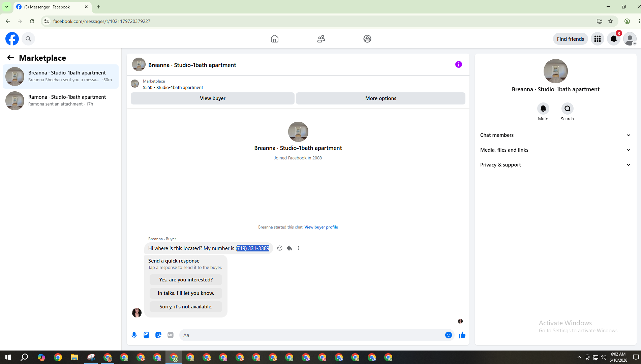Open the emoji picker in message box

(449, 335)
